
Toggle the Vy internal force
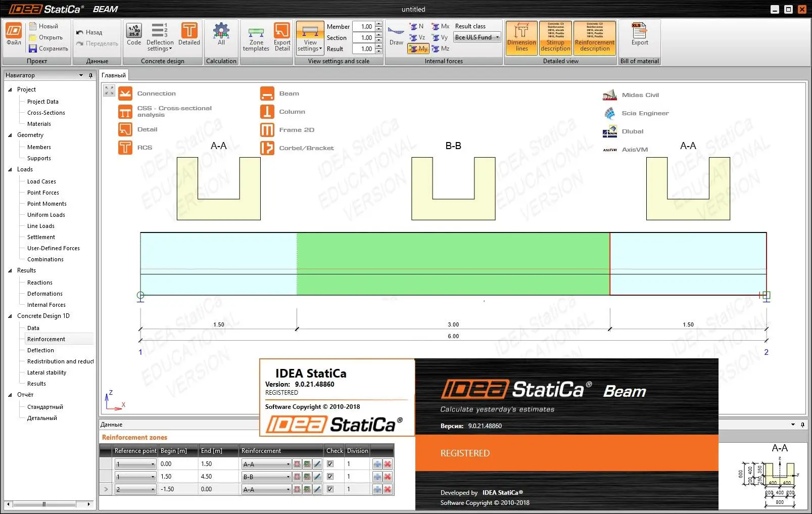tap(440, 37)
